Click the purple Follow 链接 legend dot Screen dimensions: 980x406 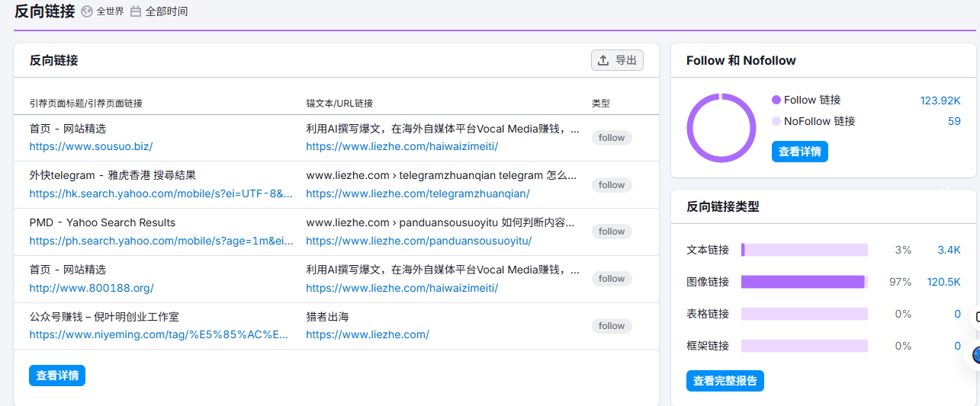click(776, 100)
